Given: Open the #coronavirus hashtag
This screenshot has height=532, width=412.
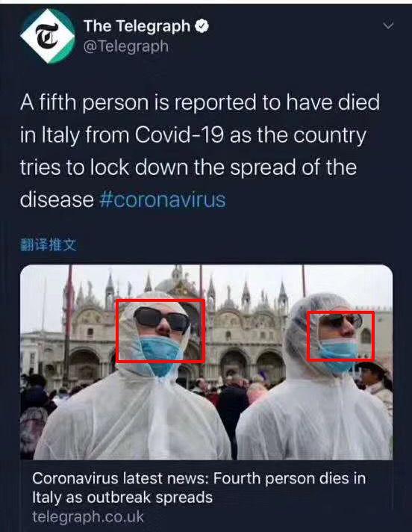Looking at the screenshot, I should coord(163,199).
